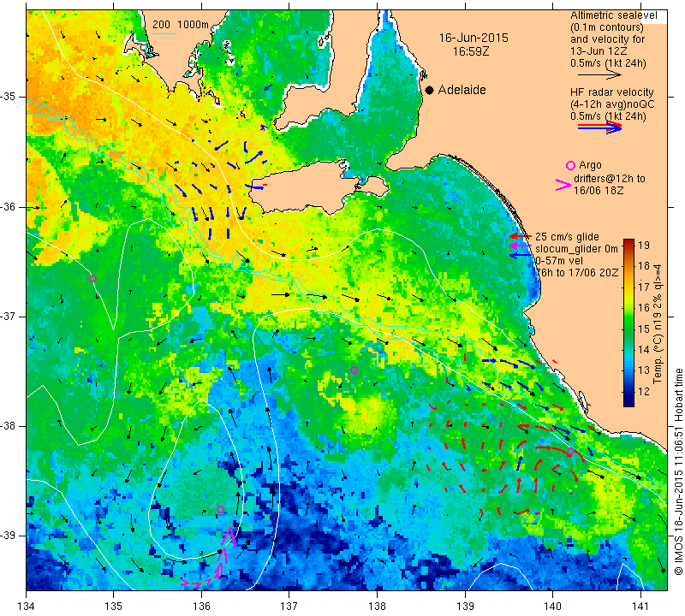Screen dimensions: 685x616
Task: Click the '(4-12h avg)noQC' legend text
Action: pos(612,104)
